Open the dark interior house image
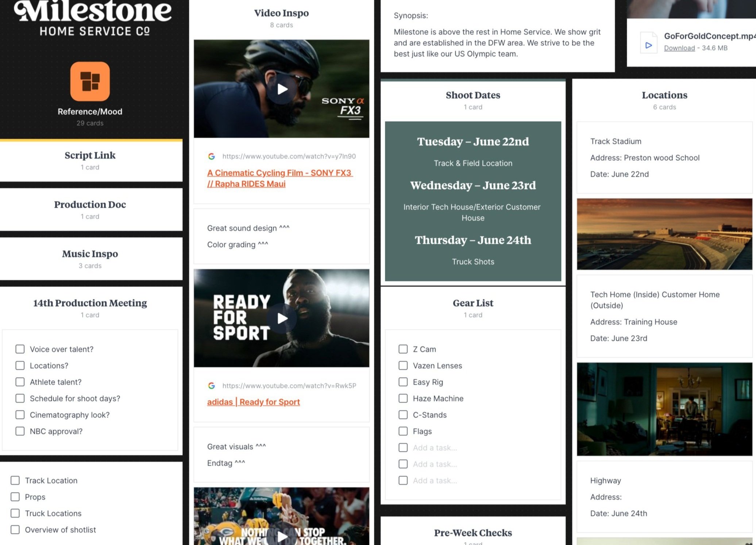The image size is (756, 545). pyautogui.click(x=664, y=409)
